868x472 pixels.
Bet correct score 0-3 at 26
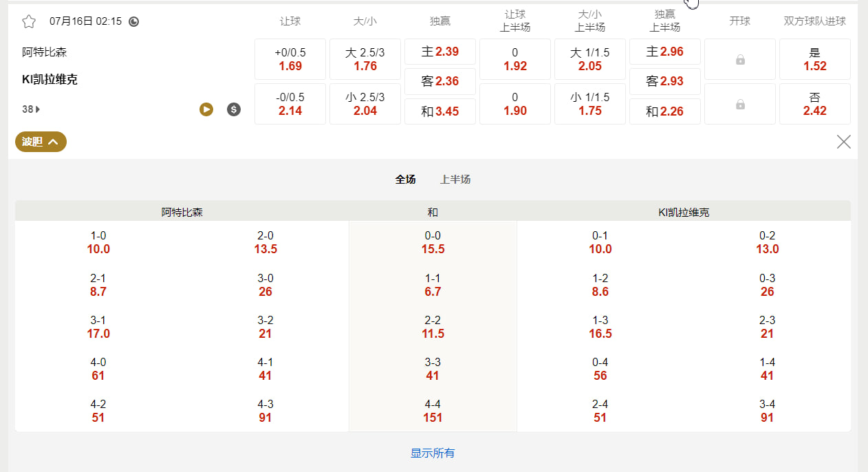768,285
